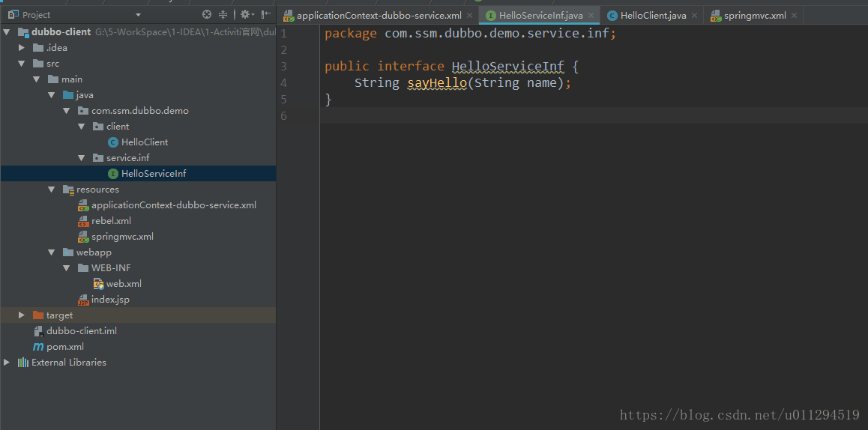Screen dimensions: 868x430
Task: Click the resources folder icon
Action: click(68, 190)
